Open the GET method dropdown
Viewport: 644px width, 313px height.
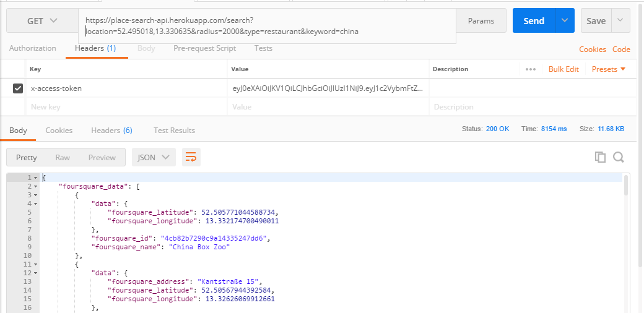[x=42, y=21]
